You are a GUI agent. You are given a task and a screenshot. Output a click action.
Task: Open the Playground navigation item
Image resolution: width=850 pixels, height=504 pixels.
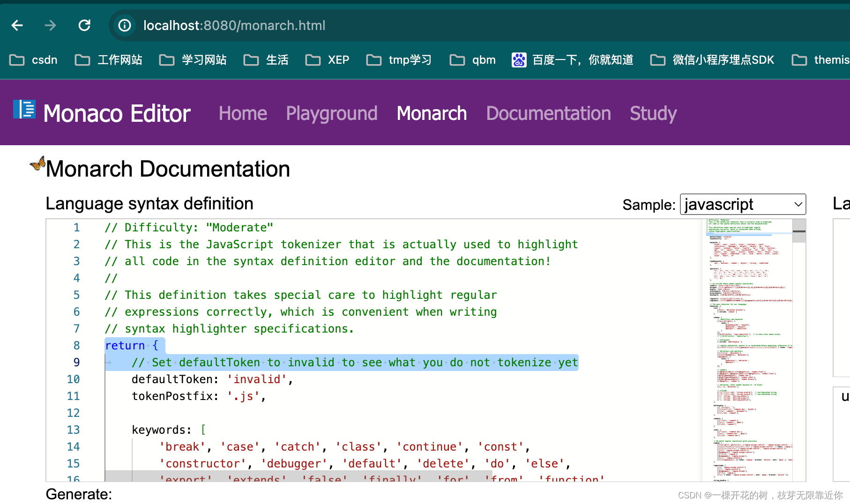331,113
